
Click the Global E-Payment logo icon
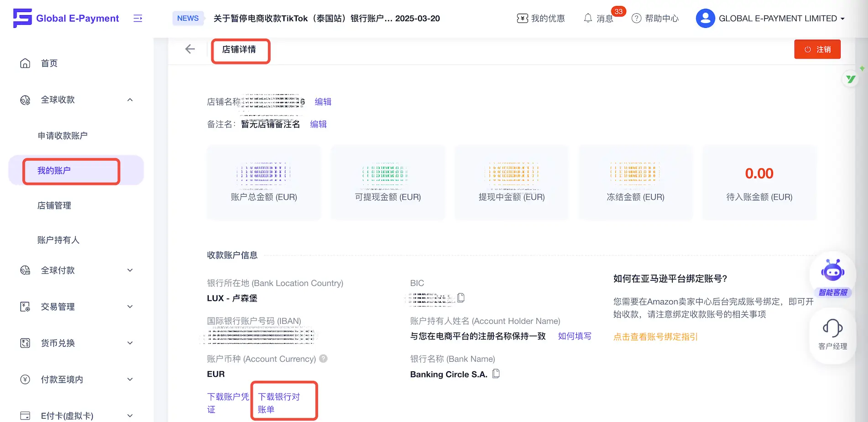pos(22,18)
